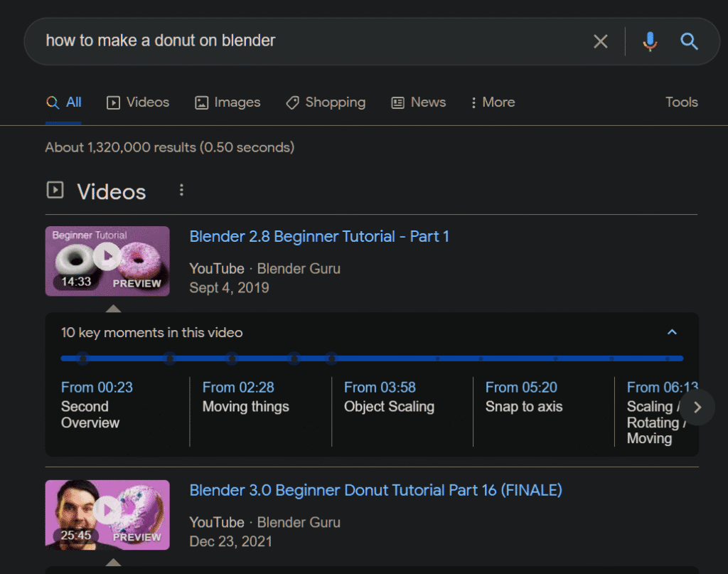Click the play button on the Blender 2.8 thumbnail
The height and width of the screenshot is (574, 728).
pos(107,257)
